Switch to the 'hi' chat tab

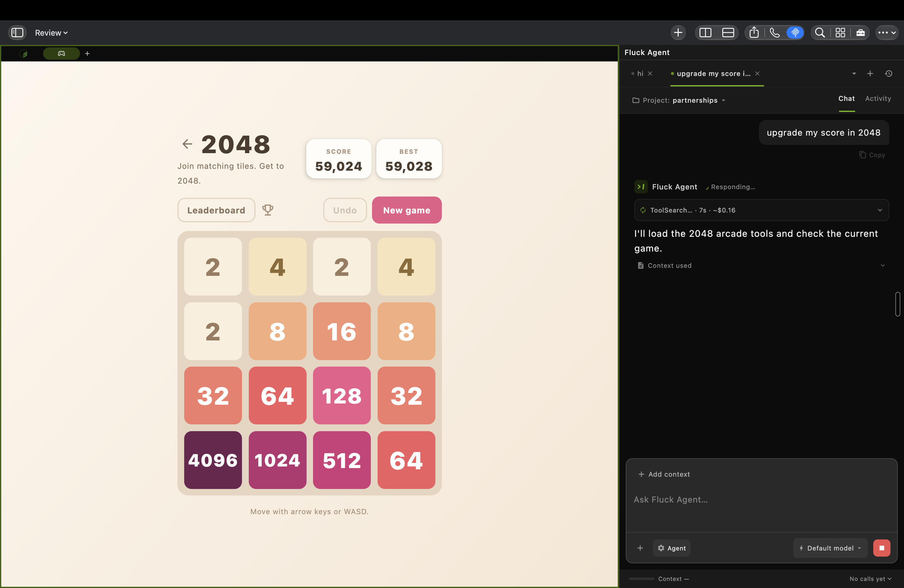(640, 74)
